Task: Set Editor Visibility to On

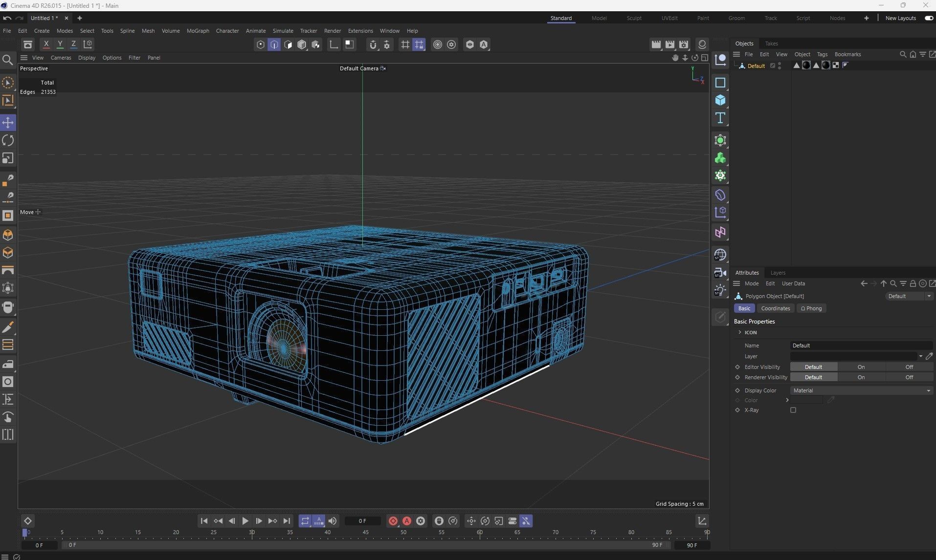Action: click(861, 367)
